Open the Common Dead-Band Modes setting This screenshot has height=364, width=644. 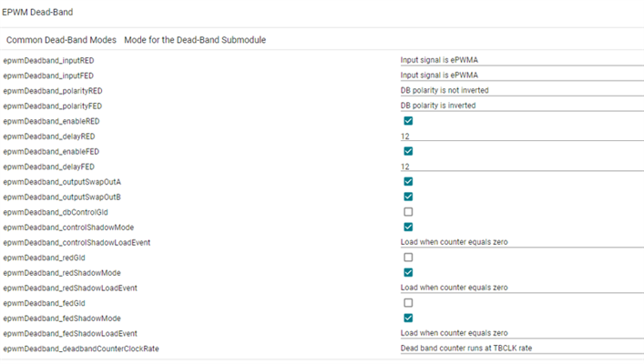(x=60, y=41)
